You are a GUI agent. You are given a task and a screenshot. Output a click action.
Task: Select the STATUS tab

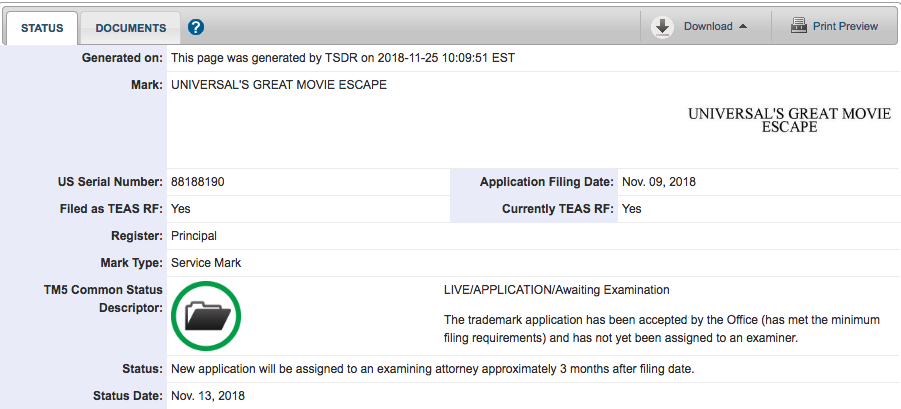click(x=42, y=28)
